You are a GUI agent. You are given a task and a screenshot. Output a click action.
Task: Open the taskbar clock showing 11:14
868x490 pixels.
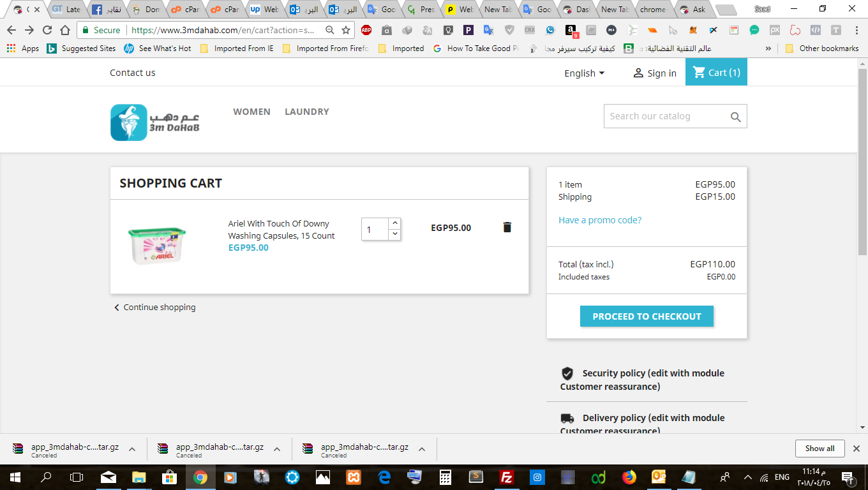814,477
